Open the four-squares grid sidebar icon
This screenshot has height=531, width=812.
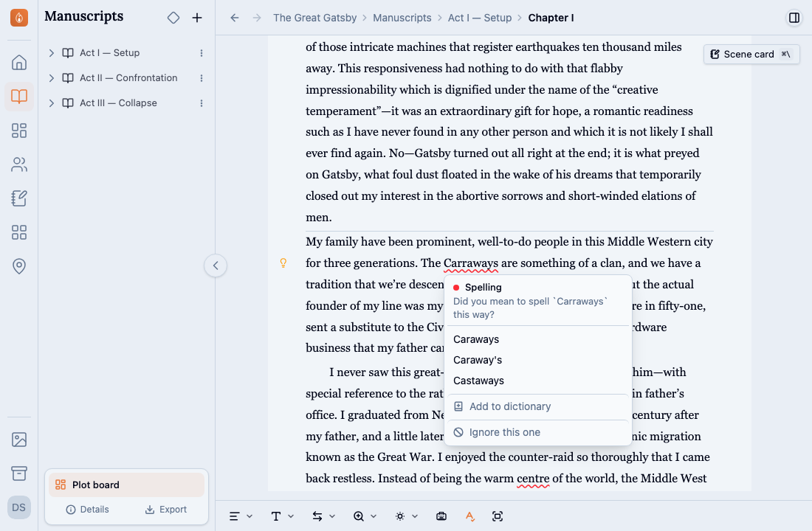tap(19, 232)
